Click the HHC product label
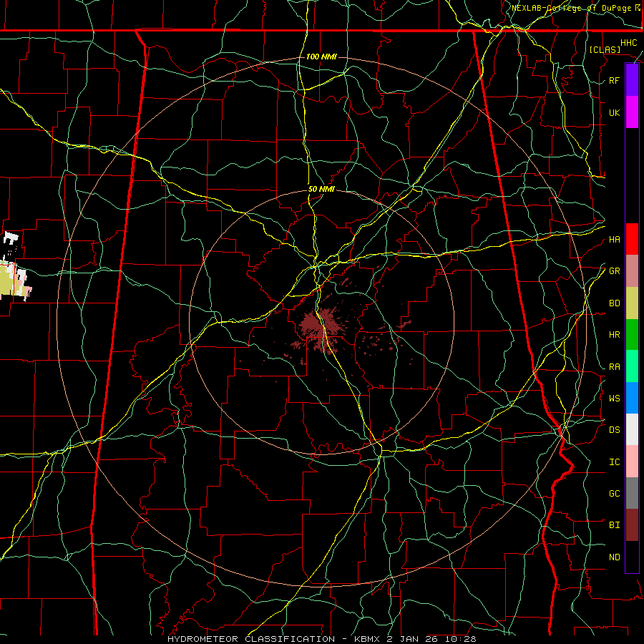This screenshot has height=644, width=644. coord(628,43)
